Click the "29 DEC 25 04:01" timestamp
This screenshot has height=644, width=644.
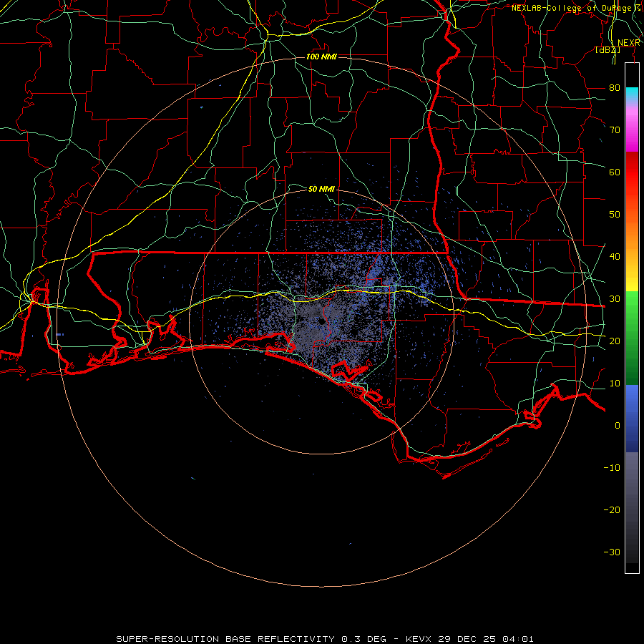[x=486, y=639]
